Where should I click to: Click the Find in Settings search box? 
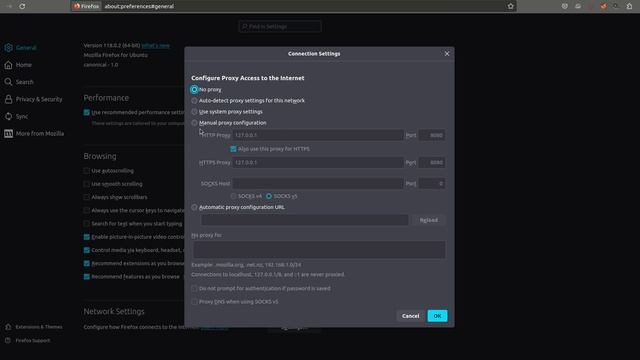tap(280, 27)
